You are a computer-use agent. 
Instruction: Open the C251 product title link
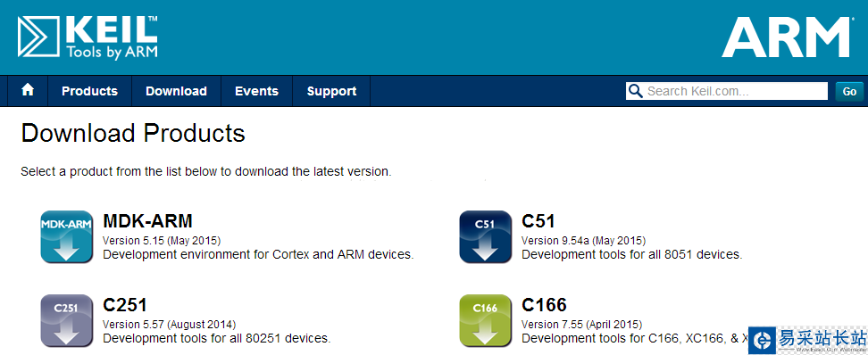point(125,305)
